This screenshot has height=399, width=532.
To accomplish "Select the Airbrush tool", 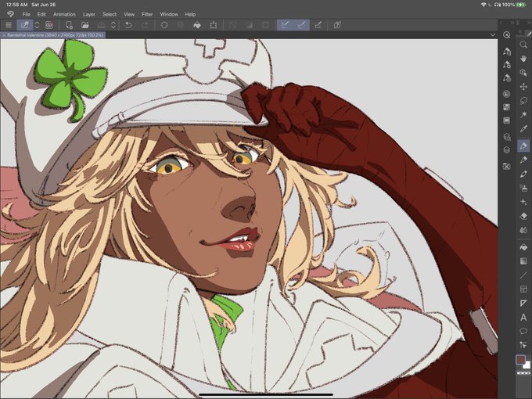I will [523, 188].
